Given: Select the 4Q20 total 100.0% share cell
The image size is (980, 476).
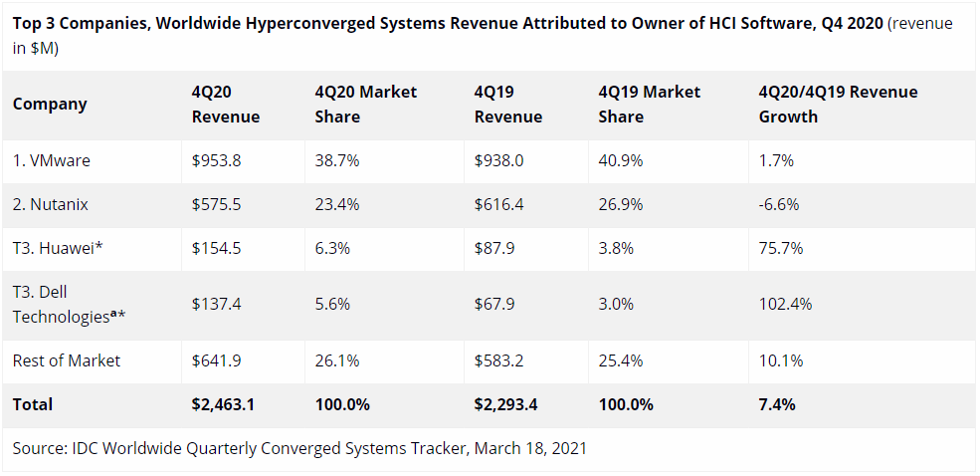Looking at the screenshot, I should point(342,404).
